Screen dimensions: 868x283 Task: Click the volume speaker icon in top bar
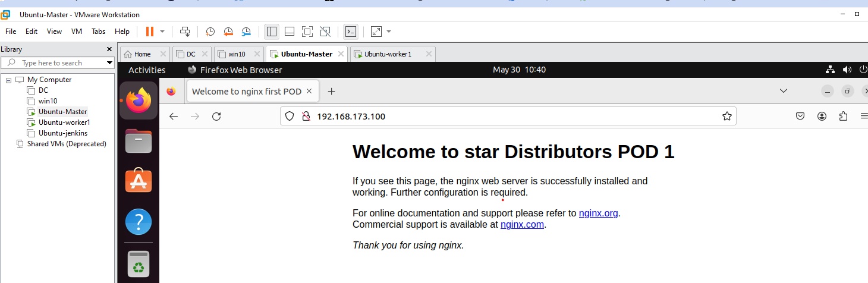click(847, 70)
